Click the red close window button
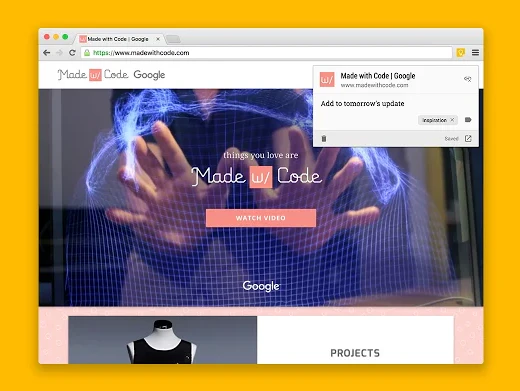The image size is (520, 391). click(x=47, y=37)
